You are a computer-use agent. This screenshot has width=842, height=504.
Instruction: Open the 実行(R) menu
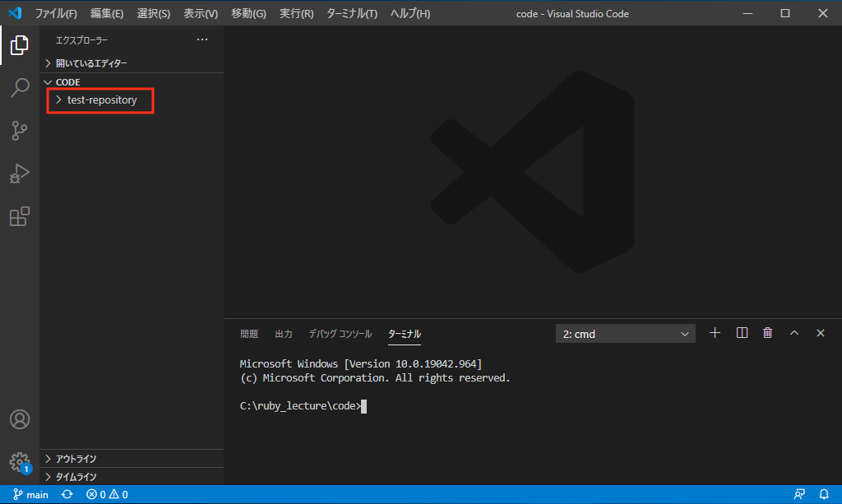[296, 13]
